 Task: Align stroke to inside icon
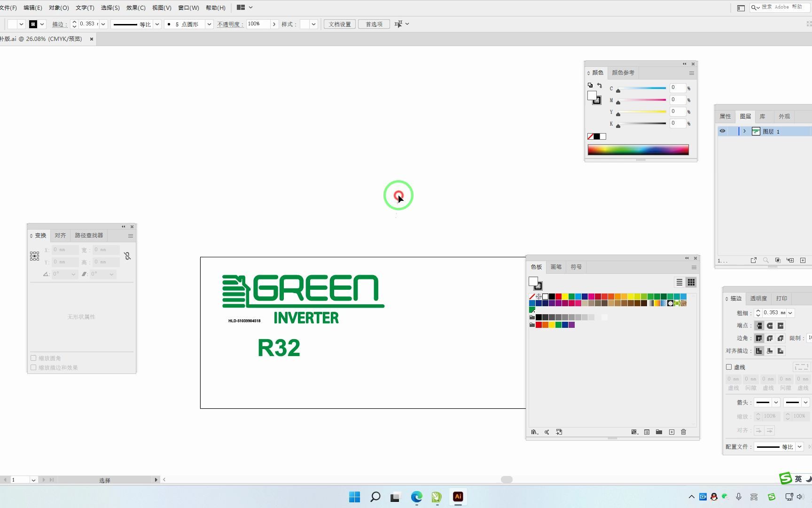coord(770,351)
